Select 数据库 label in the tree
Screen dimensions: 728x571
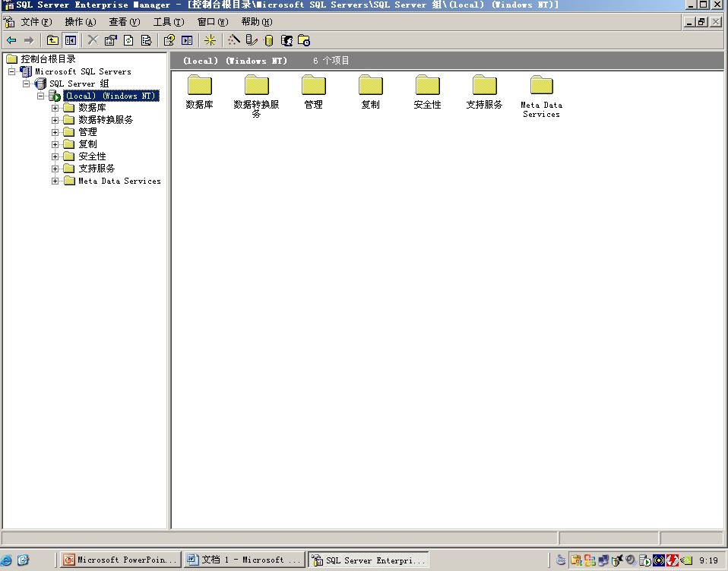coord(92,108)
